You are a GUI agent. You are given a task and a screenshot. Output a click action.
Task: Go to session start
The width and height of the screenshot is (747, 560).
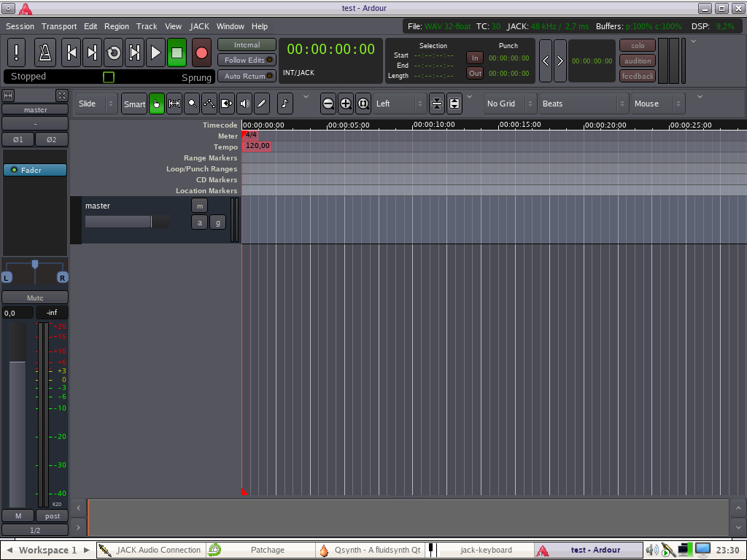[71, 52]
